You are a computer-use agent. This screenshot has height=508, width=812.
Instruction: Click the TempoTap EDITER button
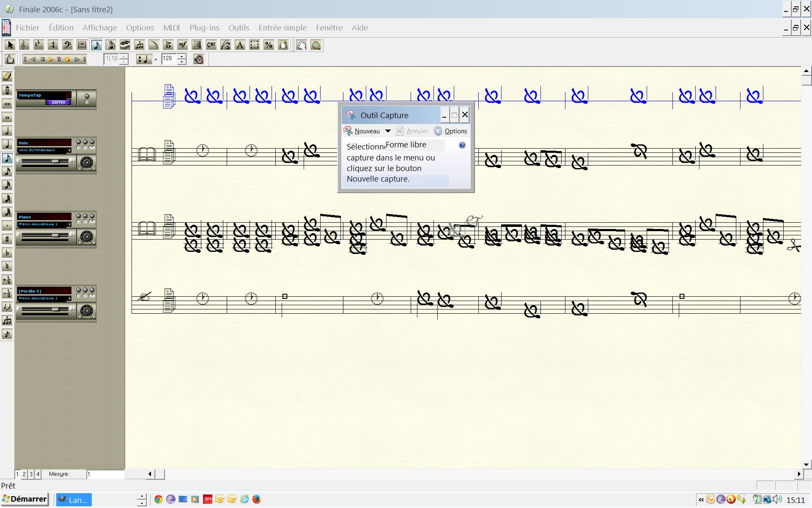click(58, 102)
